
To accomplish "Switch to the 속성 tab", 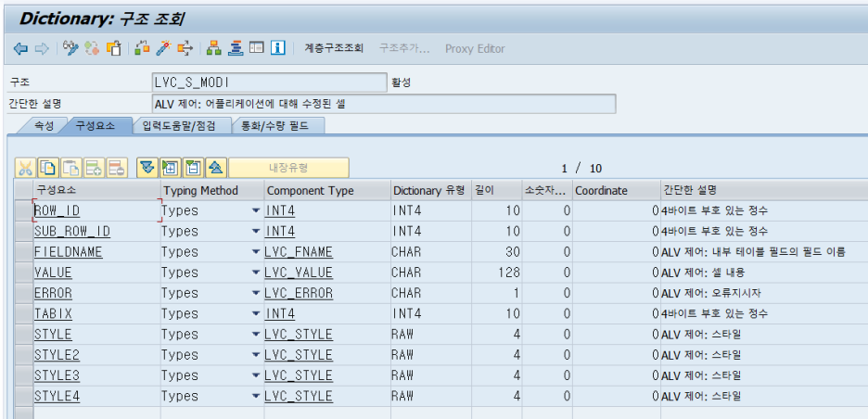I will pyautogui.click(x=45, y=126).
